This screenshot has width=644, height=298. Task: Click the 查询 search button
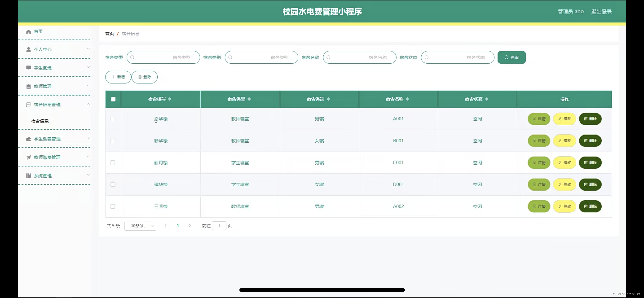click(512, 58)
